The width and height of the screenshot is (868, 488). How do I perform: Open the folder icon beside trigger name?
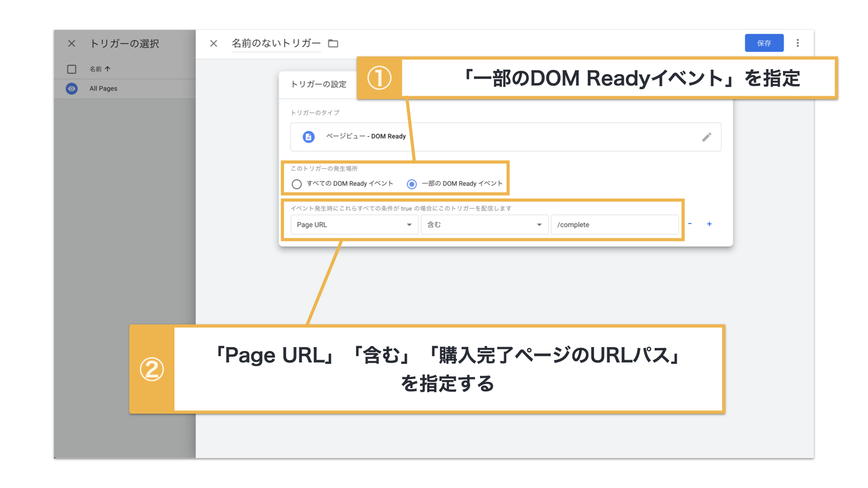(333, 43)
